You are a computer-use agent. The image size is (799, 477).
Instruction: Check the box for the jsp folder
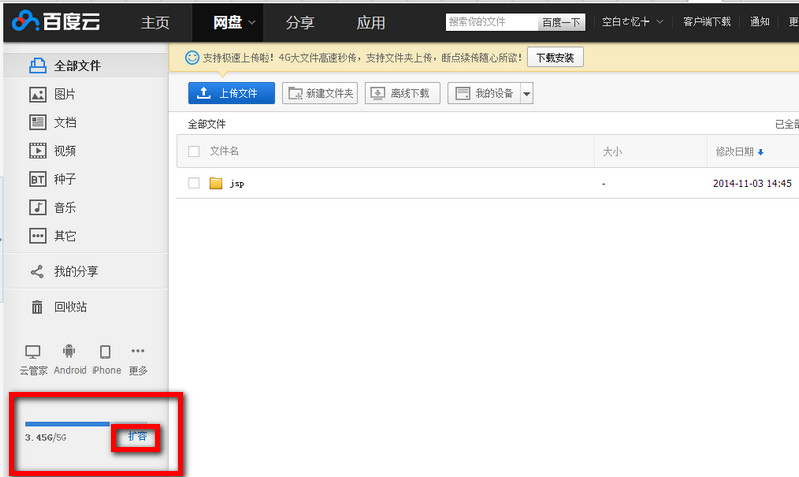(x=194, y=184)
